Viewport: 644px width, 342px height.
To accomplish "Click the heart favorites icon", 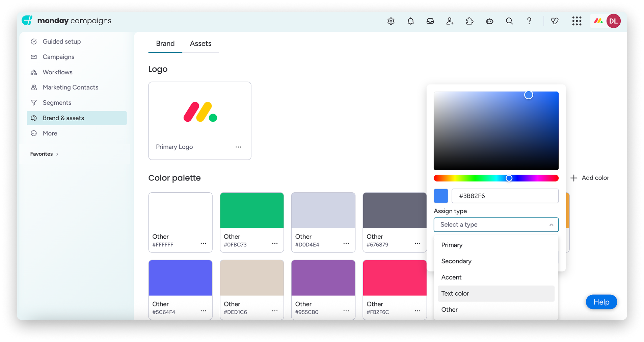I will pos(555,21).
